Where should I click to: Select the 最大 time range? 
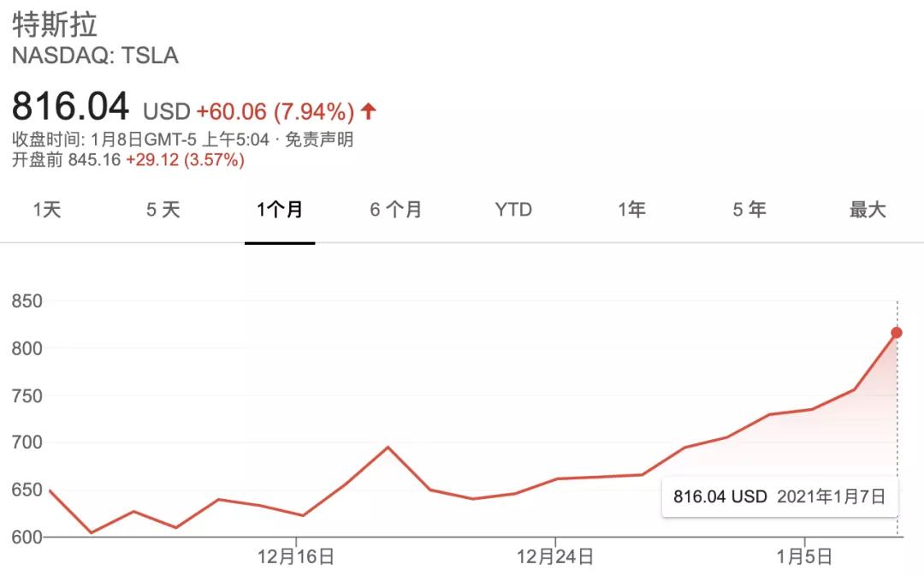867,209
